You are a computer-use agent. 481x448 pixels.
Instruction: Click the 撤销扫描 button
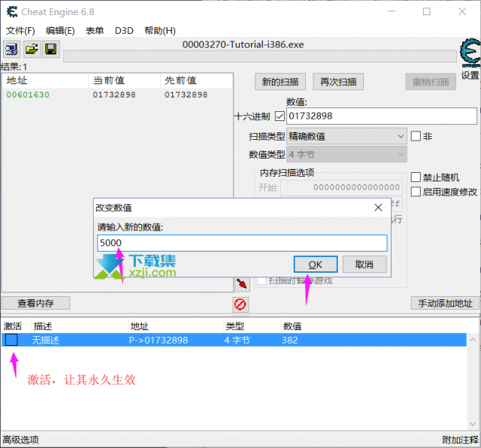click(431, 82)
